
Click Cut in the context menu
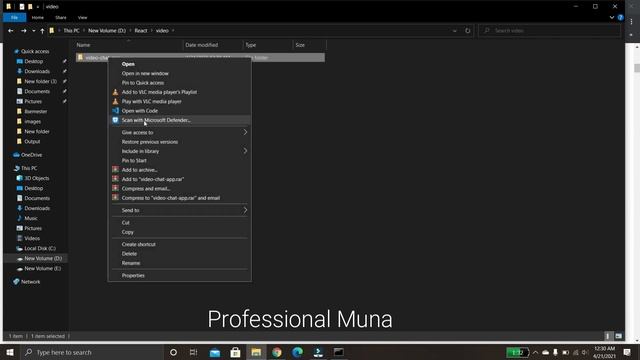(x=125, y=223)
